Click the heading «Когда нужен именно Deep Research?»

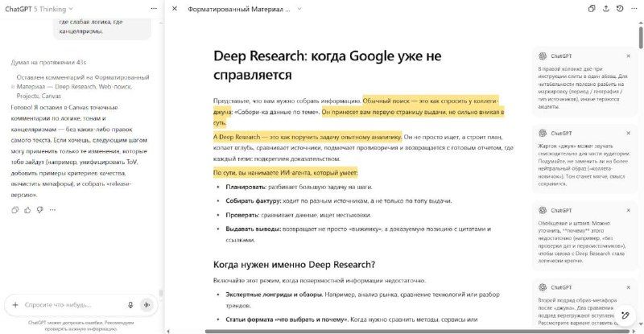coord(294,265)
